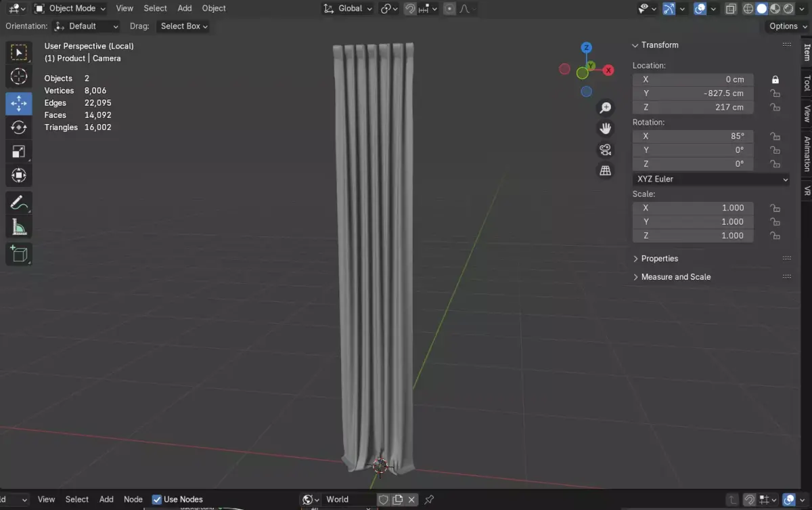
Task: Click the pan hand viewport button
Action: pyautogui.click(x=606, y=129)
